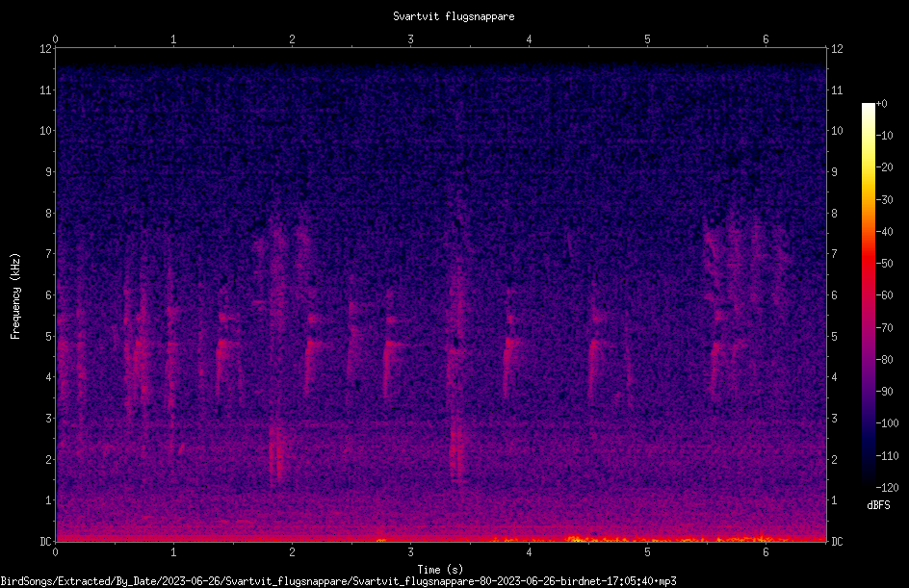Screen dimensions: 909x588
Task: Click the "-30" colorbar value
Action: [884, 199]
